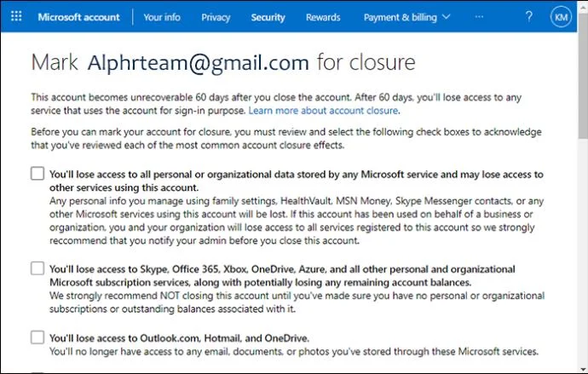Click the bold Skype subscription services label

[282, 275]
